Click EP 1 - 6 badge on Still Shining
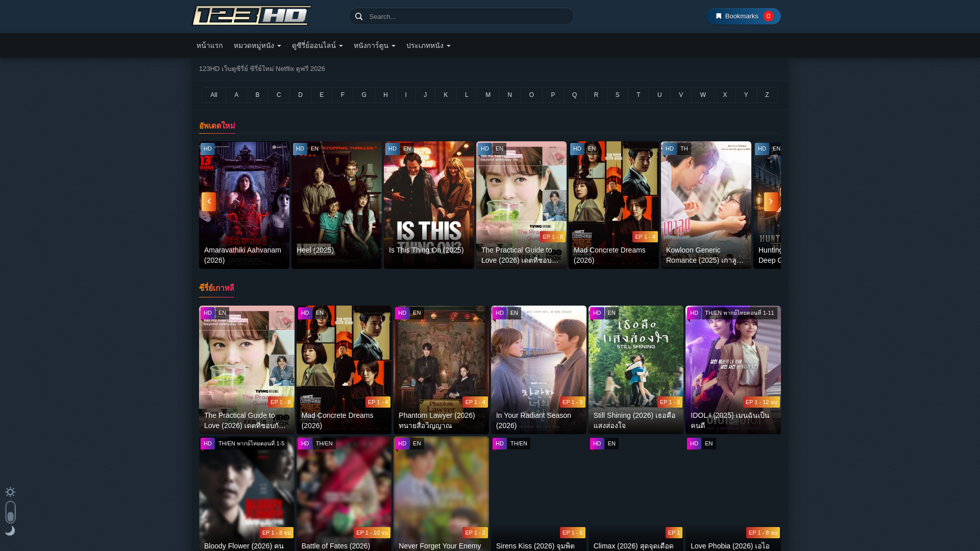This screenshot has height=551, width=980. click(x=670, y=402)
